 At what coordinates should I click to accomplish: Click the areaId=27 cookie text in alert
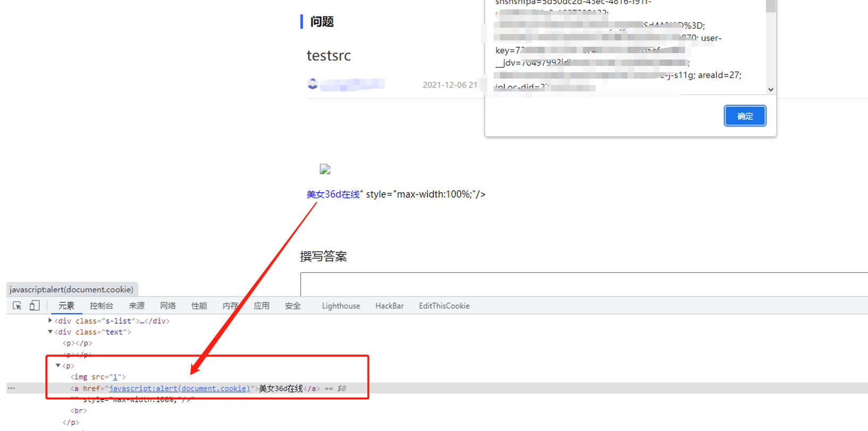[720, 75]
